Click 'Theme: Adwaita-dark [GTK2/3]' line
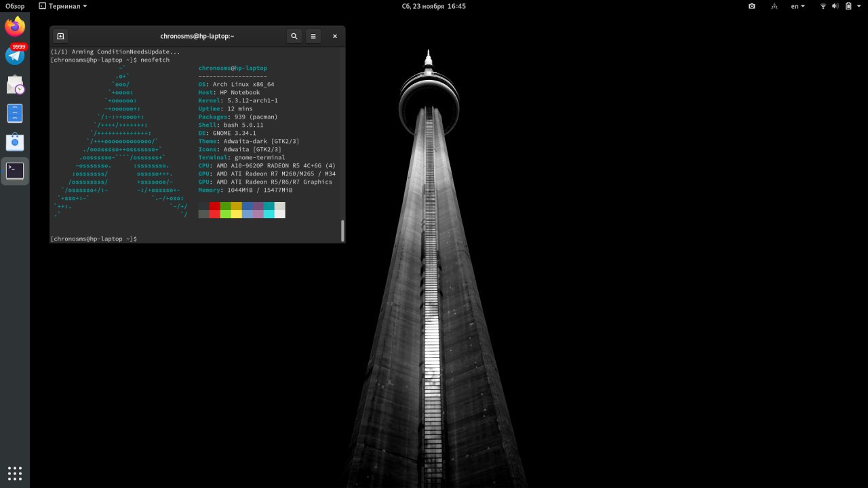 click(x=249, y=141)
